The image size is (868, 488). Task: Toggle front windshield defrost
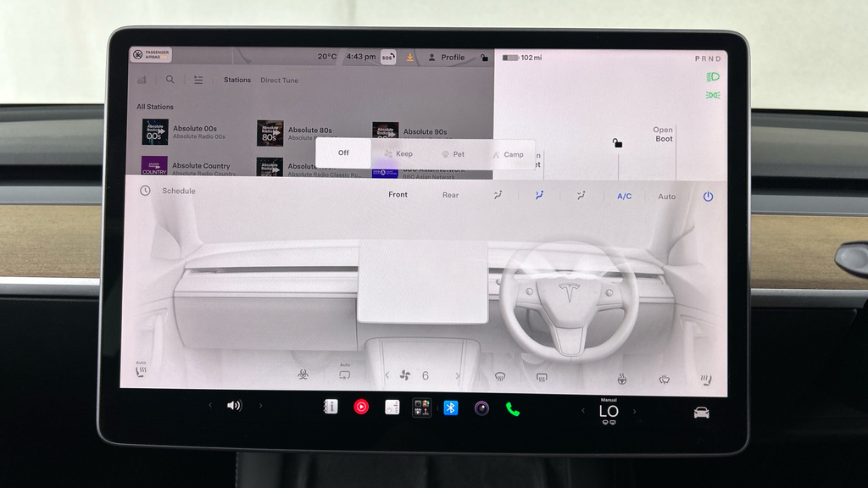pos(500,377)
